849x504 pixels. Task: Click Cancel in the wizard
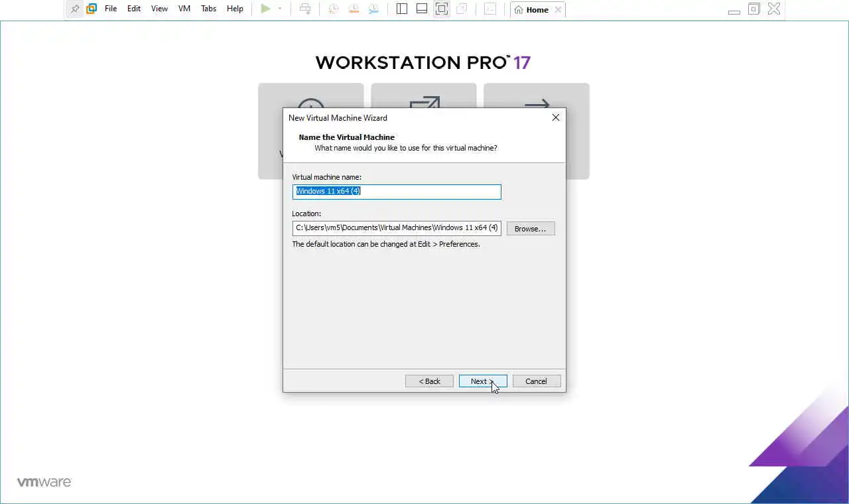(x=537, y=381)
